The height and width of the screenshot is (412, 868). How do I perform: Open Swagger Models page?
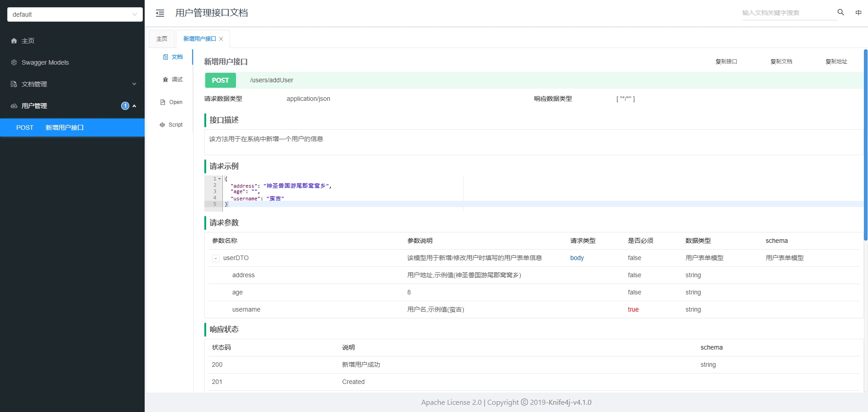pyautogui.click(x=45, y=62)
